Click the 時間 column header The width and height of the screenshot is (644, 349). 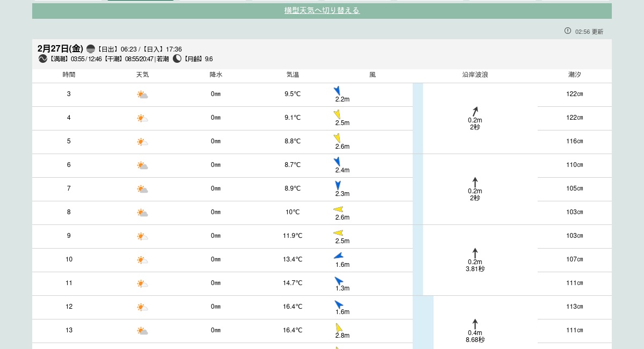69,75
